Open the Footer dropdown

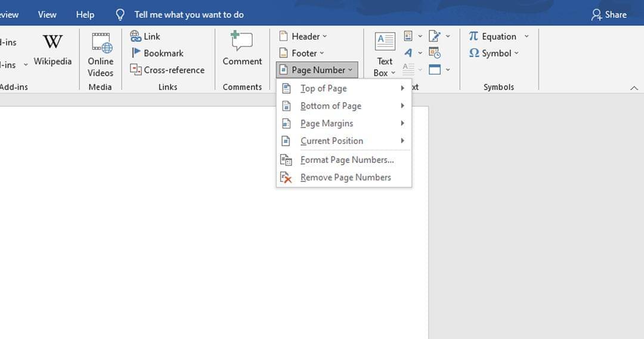click(302, 53)
